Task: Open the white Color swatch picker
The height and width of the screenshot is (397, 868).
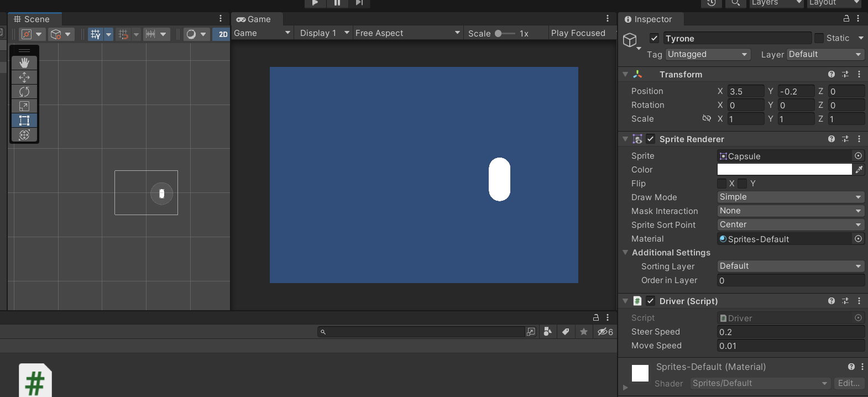Action: click(784, 170)
